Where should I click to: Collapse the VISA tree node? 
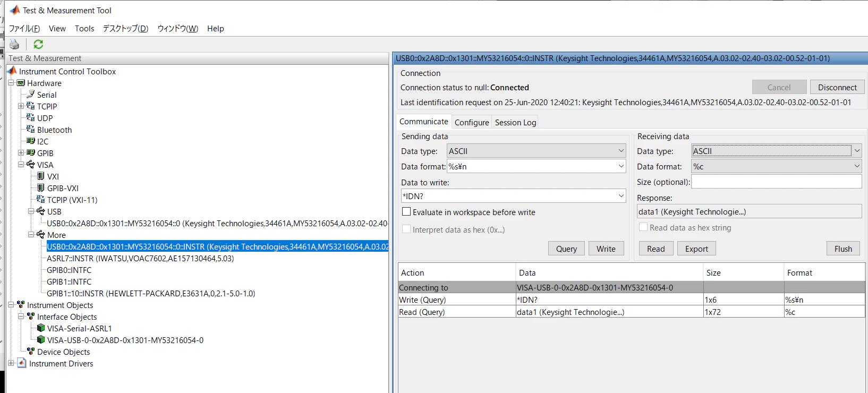pyautogui.click(x=21, y=165)
